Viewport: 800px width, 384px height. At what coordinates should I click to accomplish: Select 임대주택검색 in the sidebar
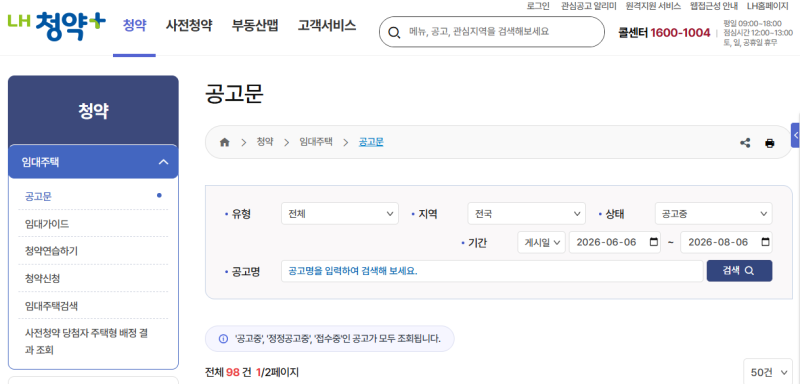51,306
